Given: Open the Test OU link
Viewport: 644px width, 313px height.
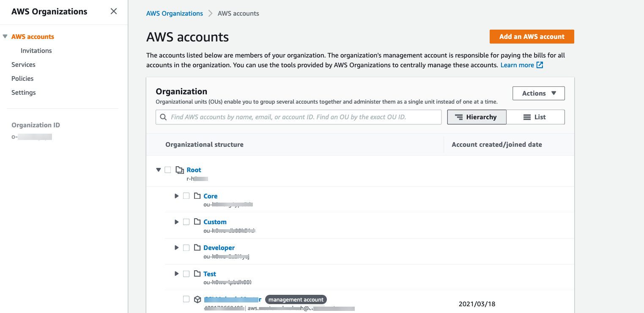Looking at the screenshot, I should (x=210, y=274).
